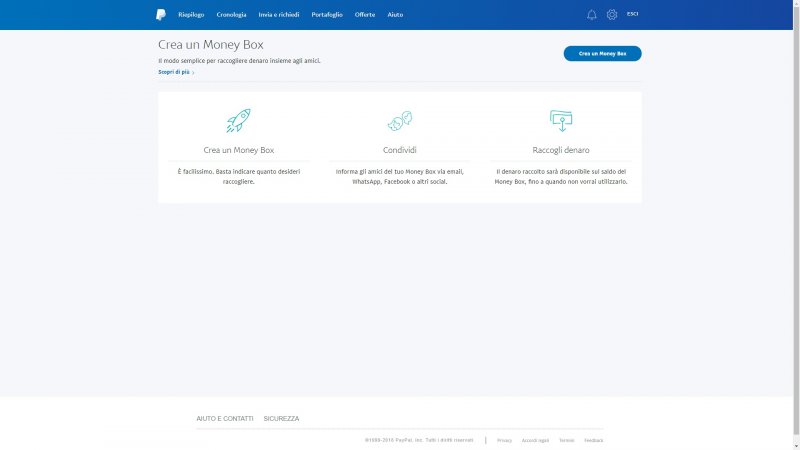Select Invia e richiedi in navigation
Screen dimensions: 800x450
278,15
